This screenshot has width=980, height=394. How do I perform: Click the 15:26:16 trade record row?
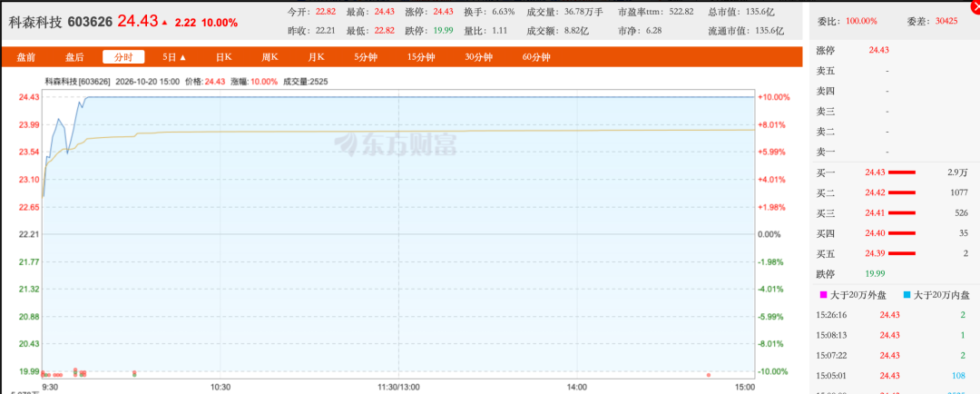tap(893, 315)
